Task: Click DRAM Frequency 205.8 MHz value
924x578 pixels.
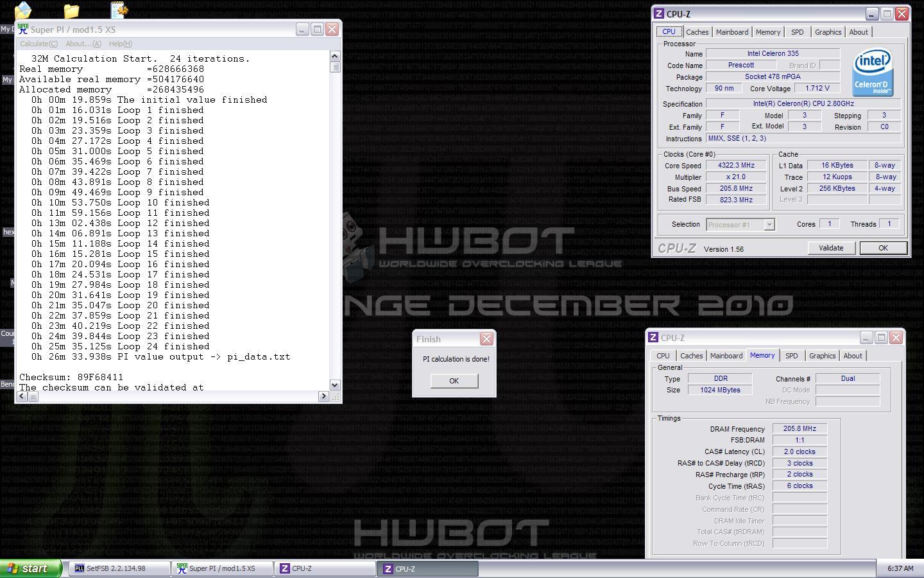Action: [800, 428]
